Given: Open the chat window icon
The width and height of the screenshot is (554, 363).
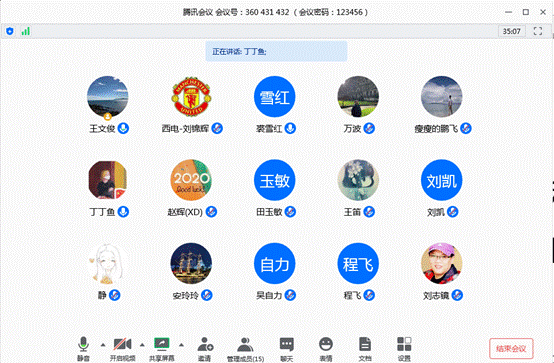Looking at the screenshot, I should (287, 344).
